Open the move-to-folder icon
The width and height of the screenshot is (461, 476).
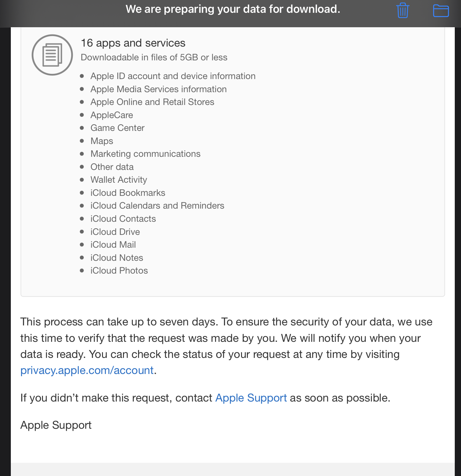[441, 10]
